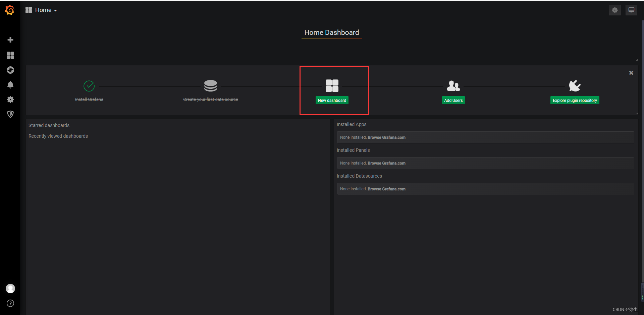The image size is (644, 315).
Task: Click the plugin plug icon
Action: click(x=575, y=86)
